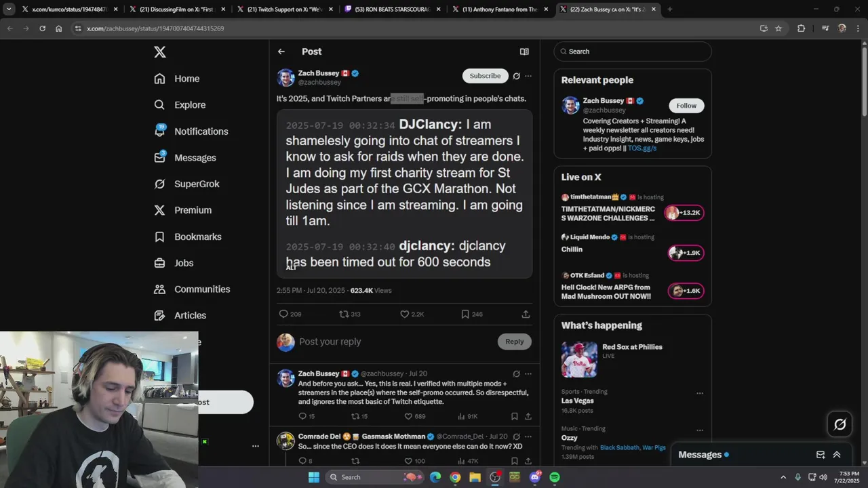Open more options on Comrade Del's reply

528,436
